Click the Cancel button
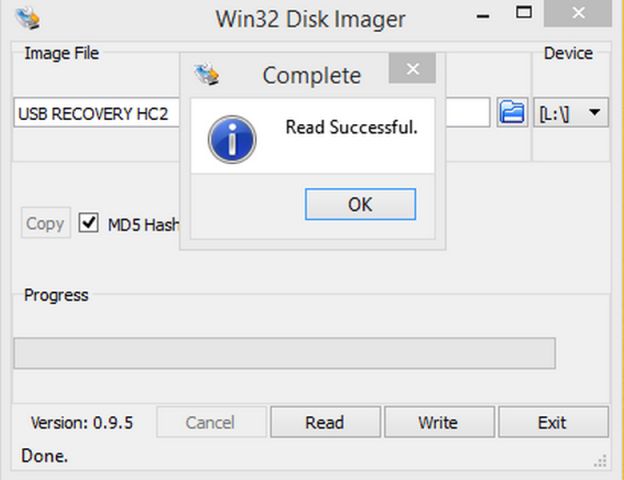The height and width of the screenshot is (480, 624). tap(211, 422)
